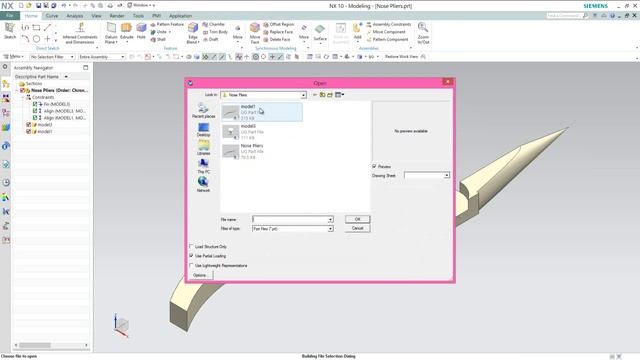
Task: Click OK in the Open dialog
Action: pos(357,219)
